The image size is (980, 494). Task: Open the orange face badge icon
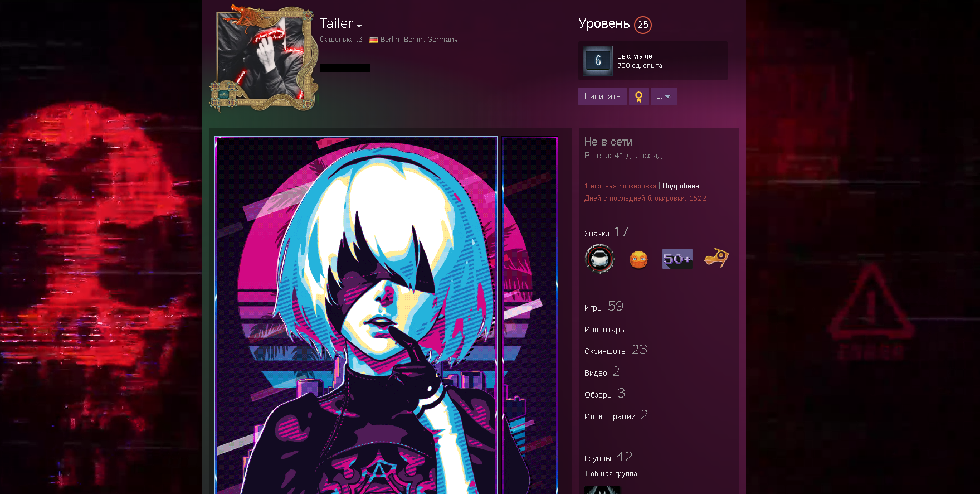(638, 259)
